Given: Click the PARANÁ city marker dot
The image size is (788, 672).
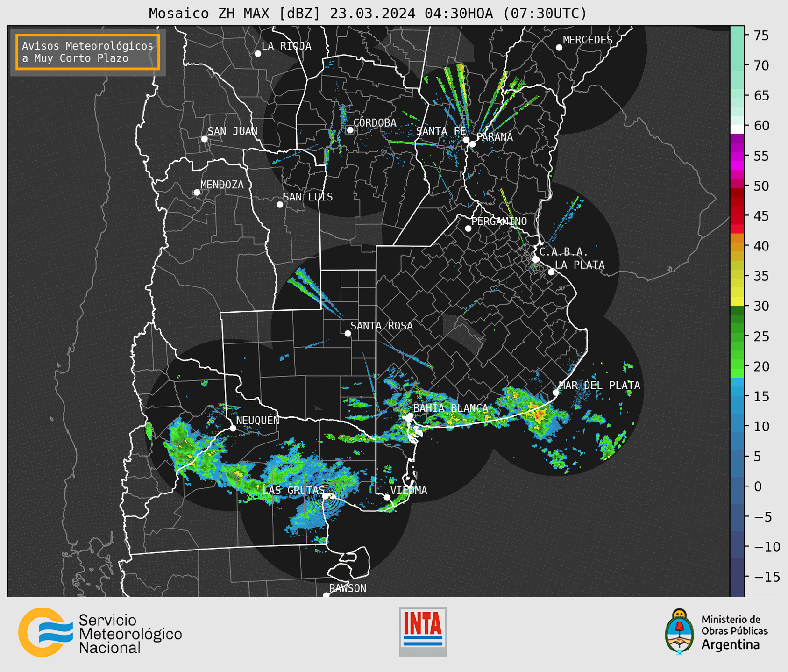Looking at the screenshot, I should (x=472, y=144).
